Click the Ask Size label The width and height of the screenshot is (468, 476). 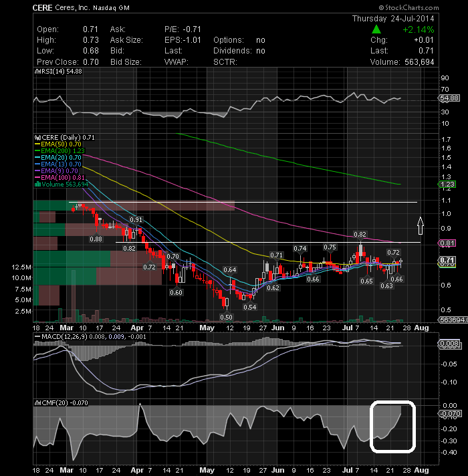[x=126, y=40]
